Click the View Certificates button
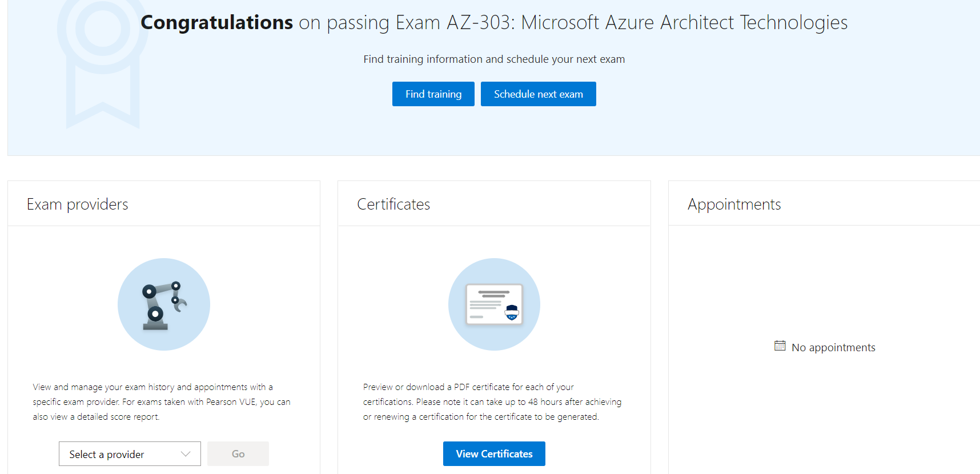Viewport: 980px width, 474px height. coord(494,454)
